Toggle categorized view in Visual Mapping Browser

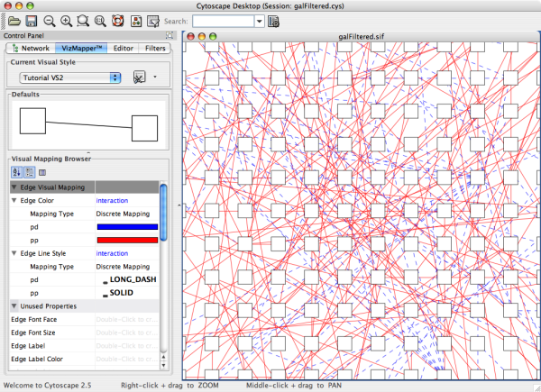29,172
